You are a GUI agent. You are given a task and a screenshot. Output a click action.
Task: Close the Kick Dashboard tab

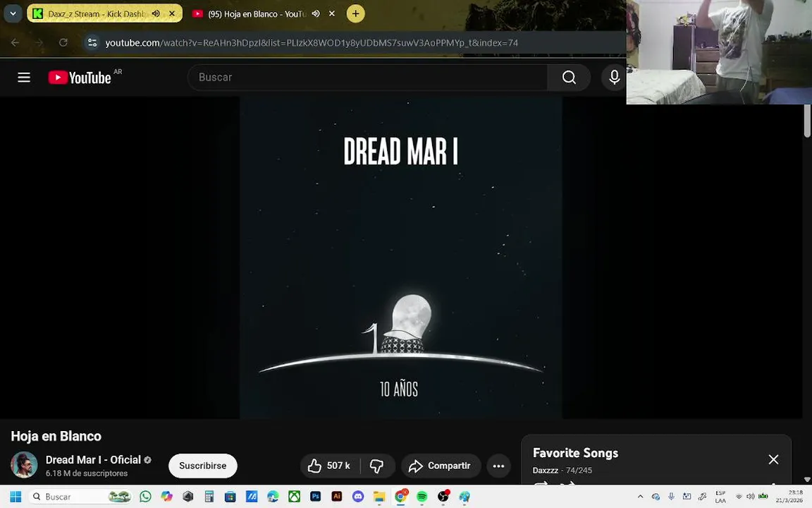[x=172, y=13]
